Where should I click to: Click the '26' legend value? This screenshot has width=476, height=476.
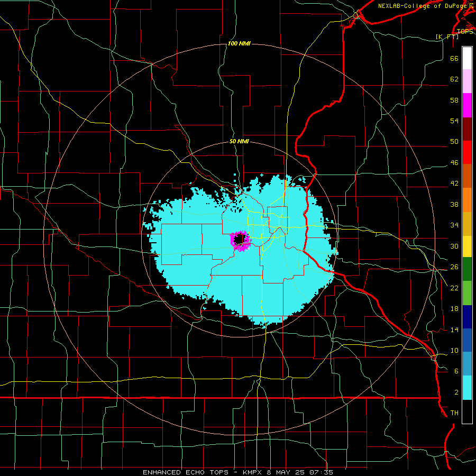click(x=454, y=267)
